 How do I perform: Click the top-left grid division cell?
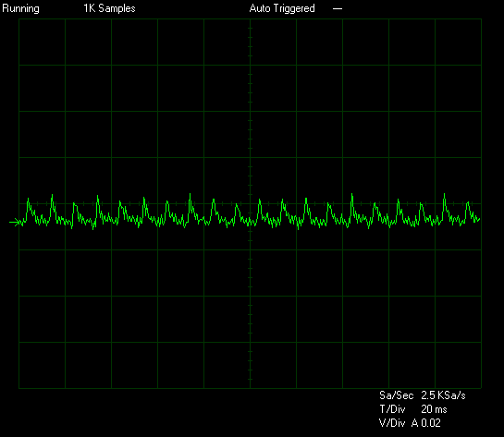click(x=43, y=42)
